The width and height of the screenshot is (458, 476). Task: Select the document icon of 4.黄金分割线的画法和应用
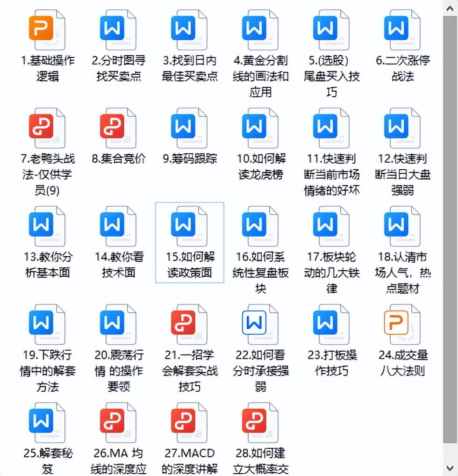click(x=260, y=30)
